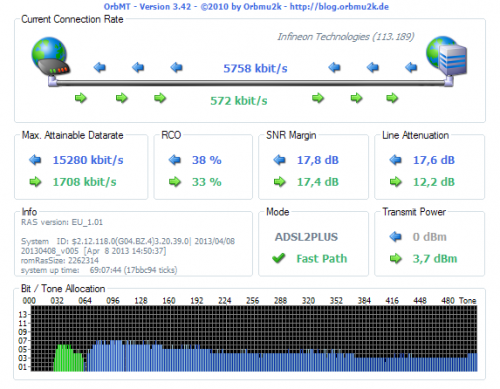
Task: Click the RAS version: EU_1.01 line
Action: pyautogui.click(x=62, y=222)
